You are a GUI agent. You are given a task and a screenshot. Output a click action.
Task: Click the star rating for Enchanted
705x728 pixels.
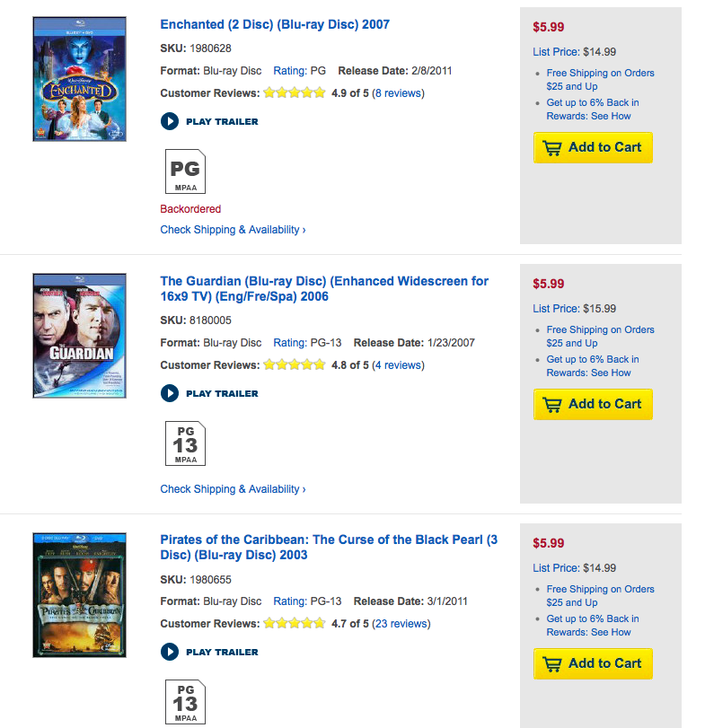pyautogui.click(x=295, y=92)
